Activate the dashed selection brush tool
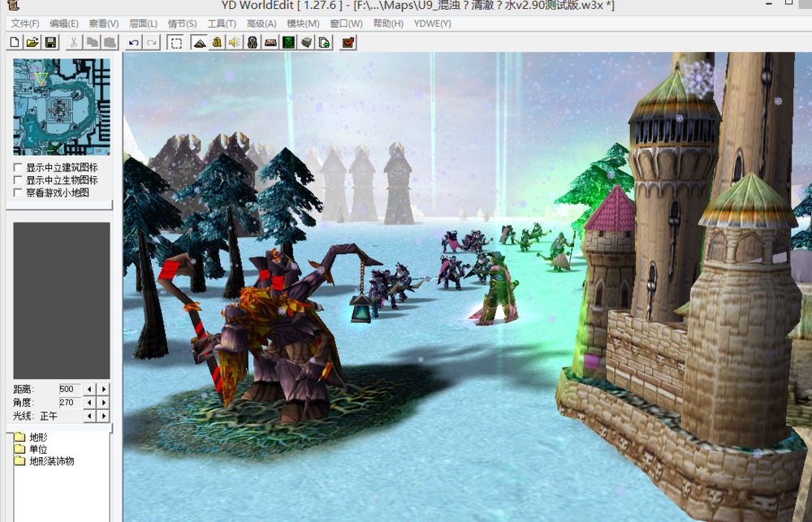812x522 pixels. 176,42
